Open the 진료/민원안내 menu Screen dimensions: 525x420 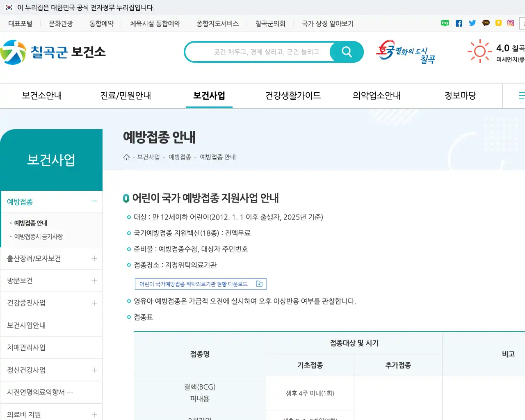[126, 96]
